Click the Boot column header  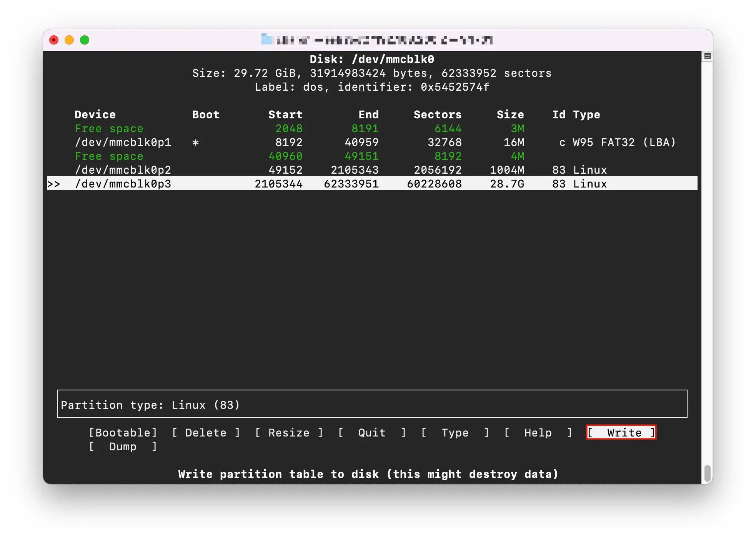[x=206, y=115]
